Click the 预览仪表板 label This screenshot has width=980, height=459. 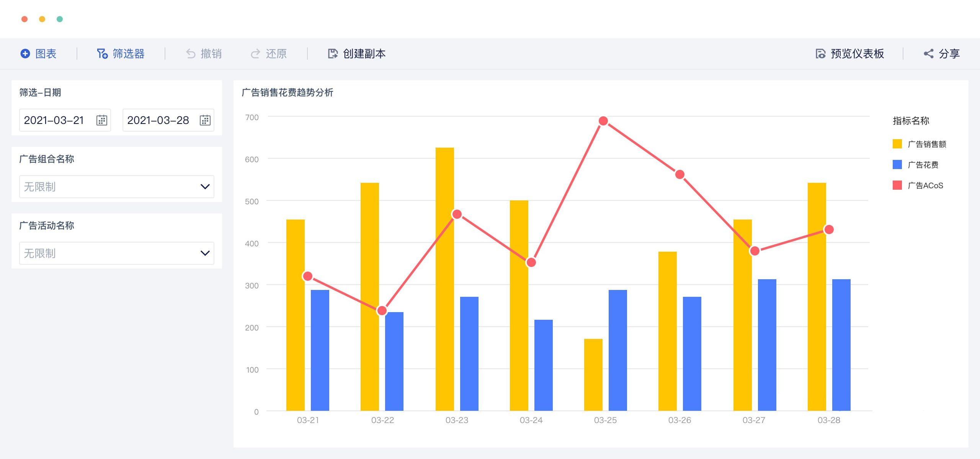click(857, 54)
